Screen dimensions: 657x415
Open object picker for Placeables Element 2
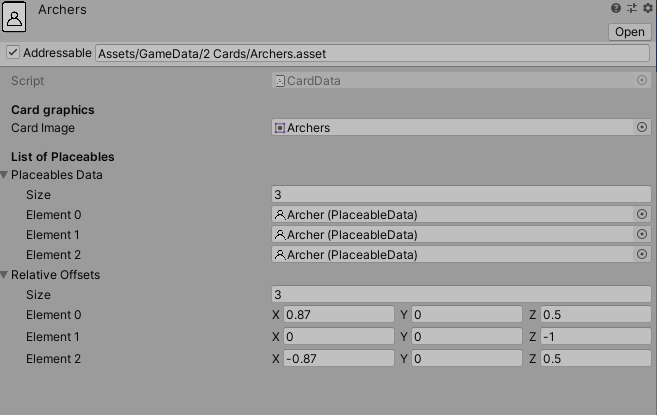[x=642, y=254]
